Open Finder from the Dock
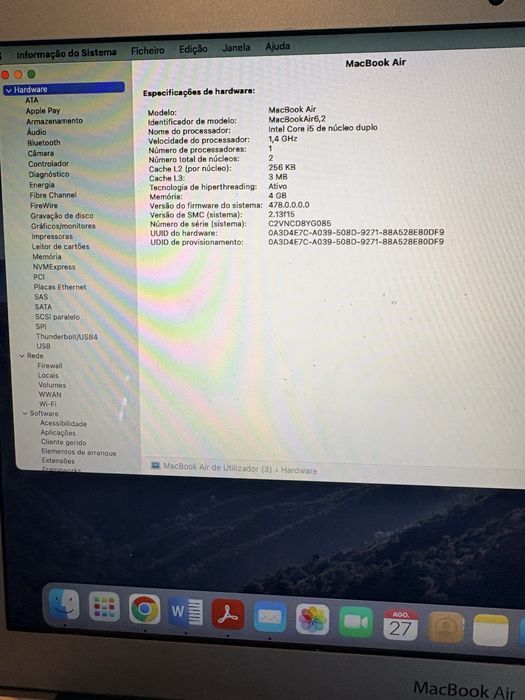Viewport: 525px width, 700px height. click(x=64, y=604)
